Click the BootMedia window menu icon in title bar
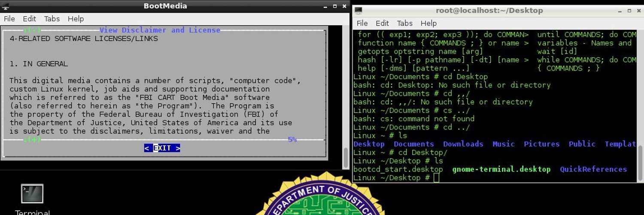 6,6
